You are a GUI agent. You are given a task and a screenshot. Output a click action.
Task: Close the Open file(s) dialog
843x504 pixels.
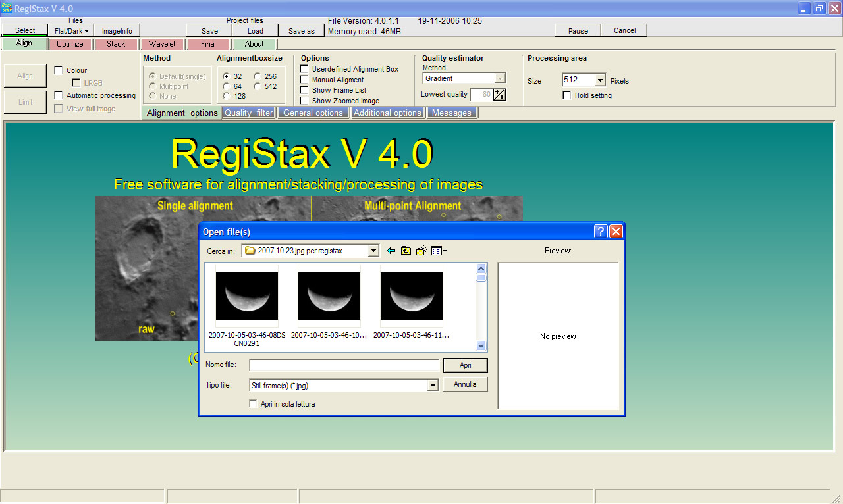[616, 232]
